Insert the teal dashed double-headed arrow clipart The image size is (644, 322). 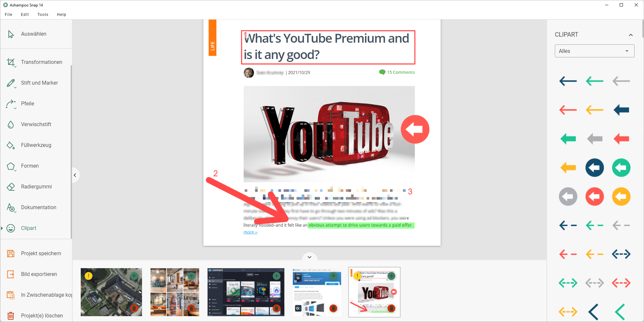[568, 283]
